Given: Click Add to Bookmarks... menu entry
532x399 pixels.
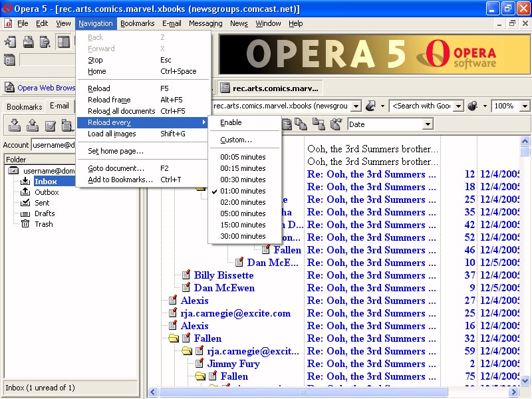Looking at the screenshot, I should [x=142, y=180].
